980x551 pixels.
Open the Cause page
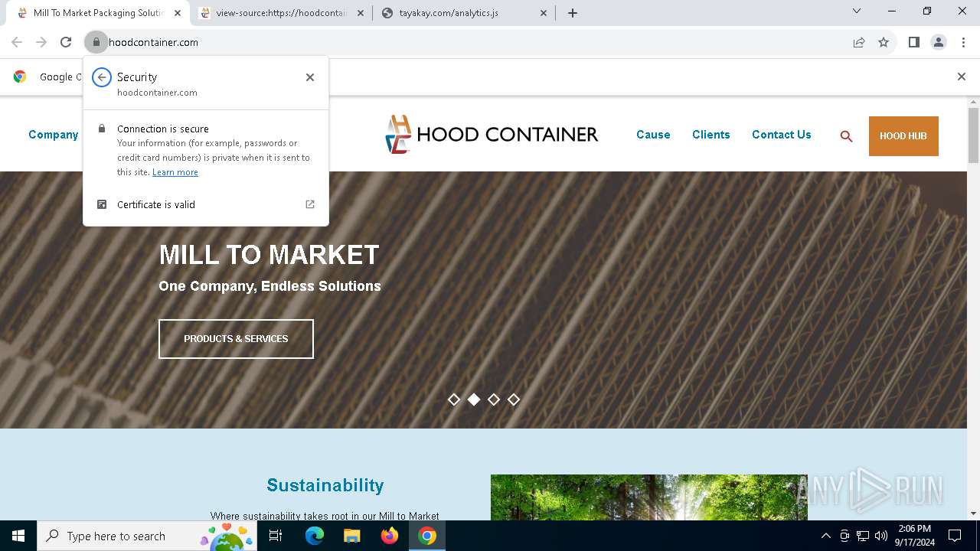pos(653,135)
